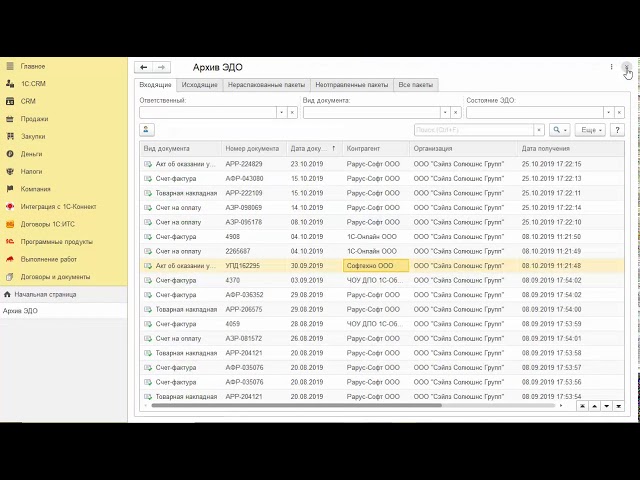
Task: Sort by Дата получения column header
Action: pyautogui.click(x=545, y=148)
